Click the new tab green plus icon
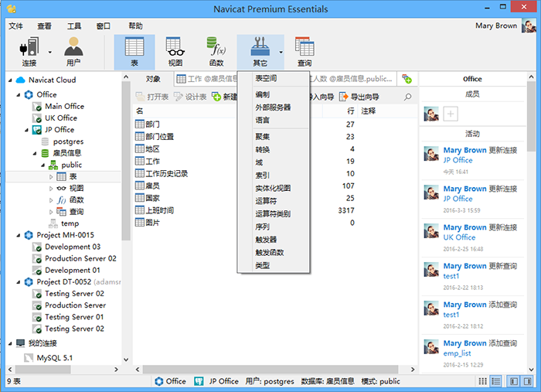The width and height of the screenshot is (541, 392). (x=407, y=79)
